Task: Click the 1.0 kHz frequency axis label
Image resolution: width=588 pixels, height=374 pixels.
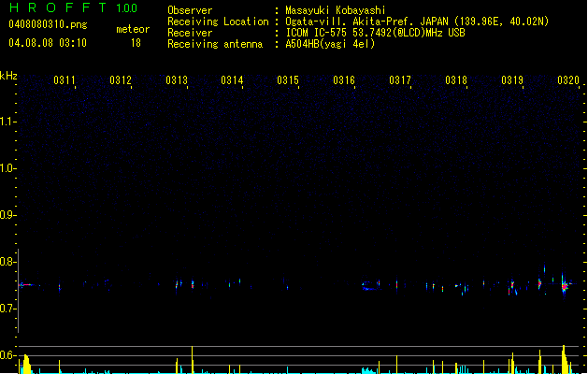Action: coord(7,168)
